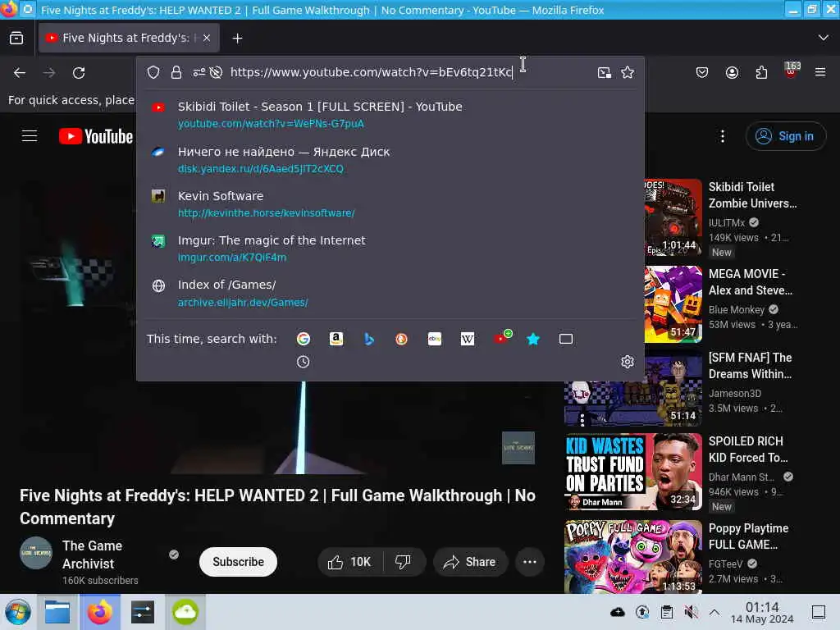Search in open tabs icon
This screenshot has height=630, width=840.
(566, 339)
